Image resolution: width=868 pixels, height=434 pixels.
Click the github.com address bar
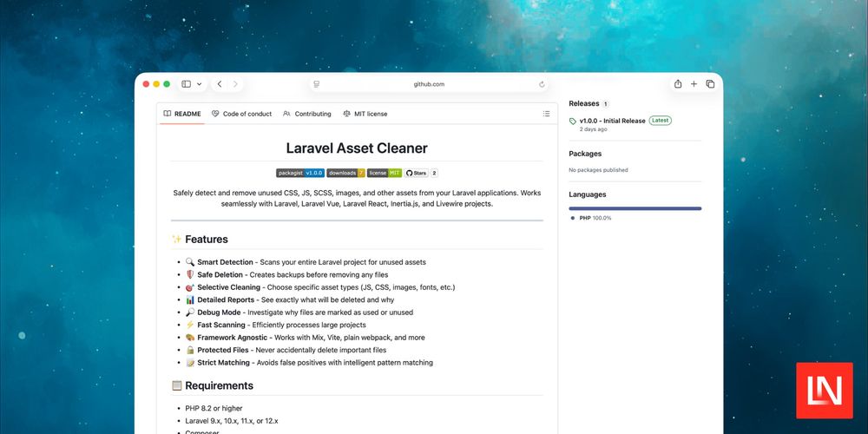point(429,84)
